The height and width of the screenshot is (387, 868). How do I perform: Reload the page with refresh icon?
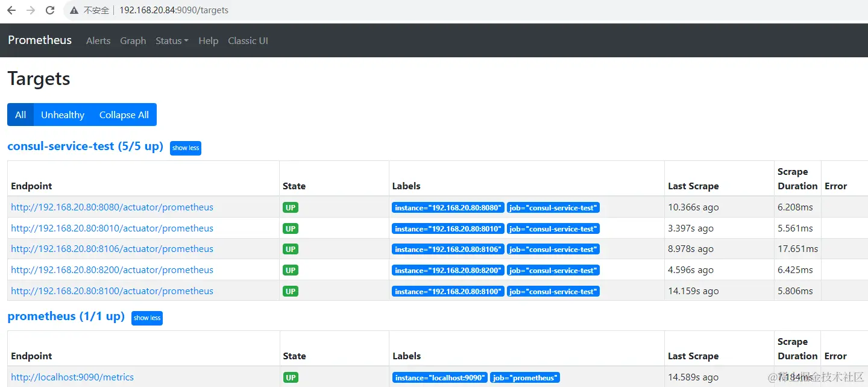[50, 10]
